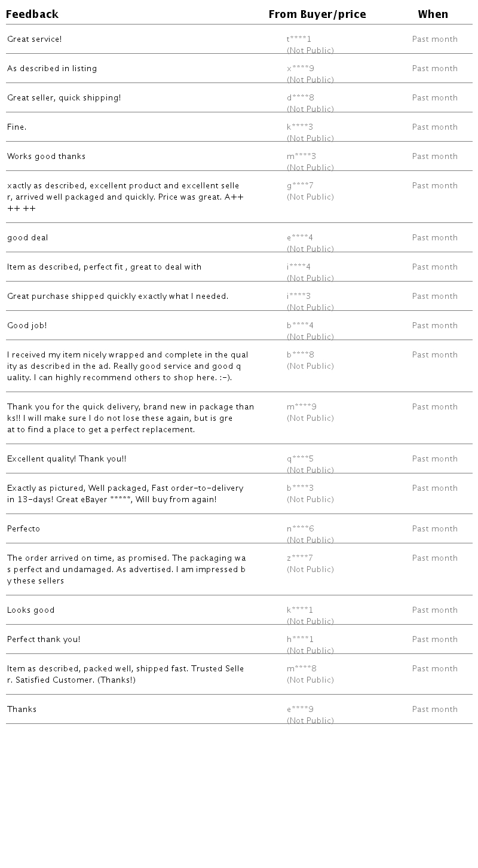The width and height of the screenshot is (478, 868).
Task: Click the Feedback column header
Action: tap(32, 14)
